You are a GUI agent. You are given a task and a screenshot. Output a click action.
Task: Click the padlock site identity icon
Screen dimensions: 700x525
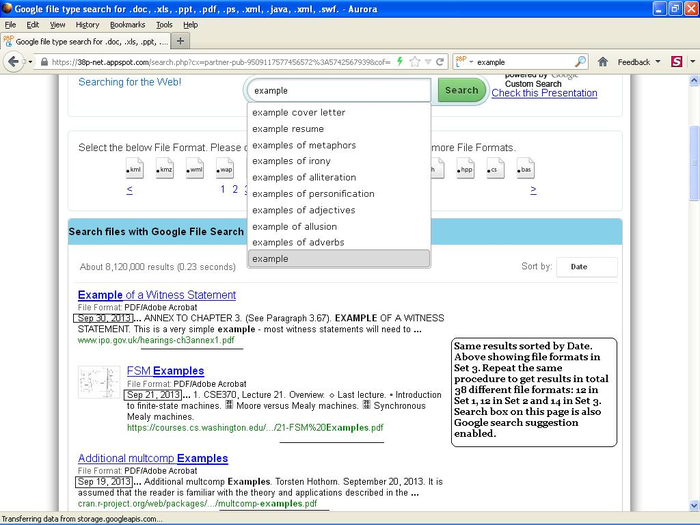[x=44, y=62]
